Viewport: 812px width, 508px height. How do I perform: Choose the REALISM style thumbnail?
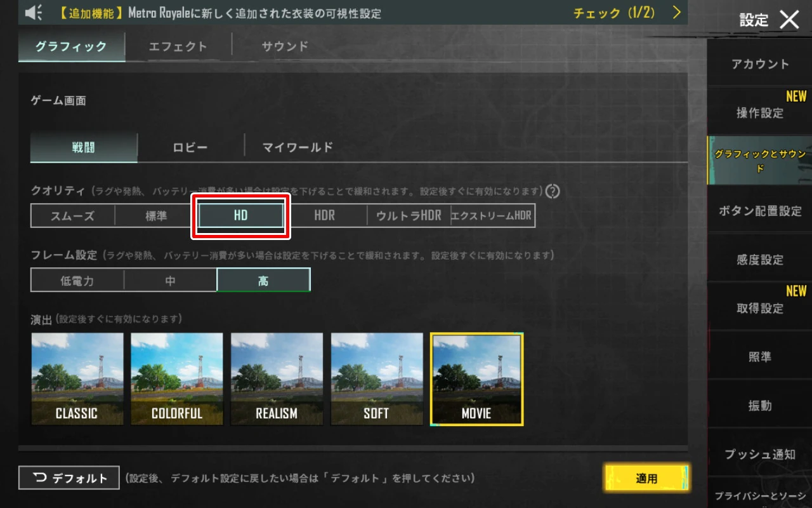click(x=277, y=379)
